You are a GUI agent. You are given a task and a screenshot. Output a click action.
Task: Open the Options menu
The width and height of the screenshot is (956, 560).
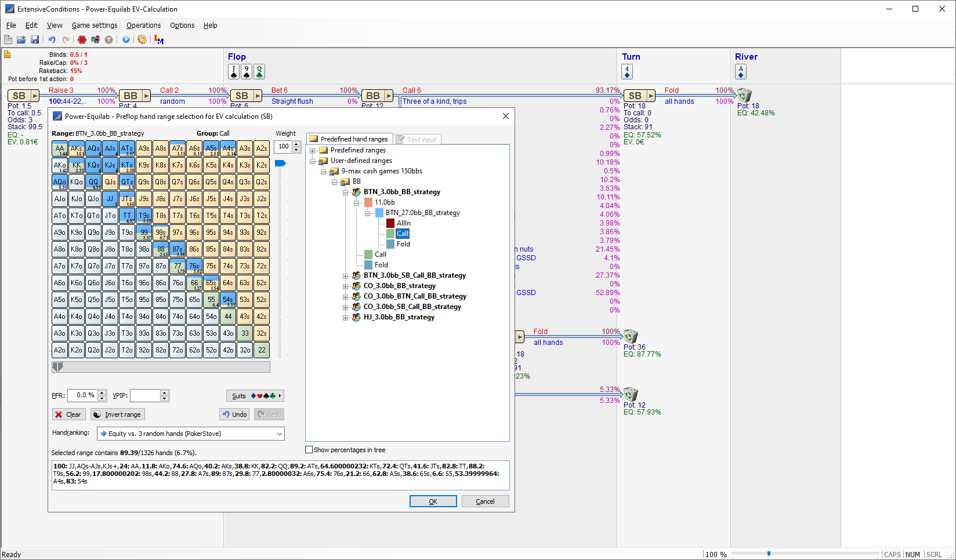182,26
